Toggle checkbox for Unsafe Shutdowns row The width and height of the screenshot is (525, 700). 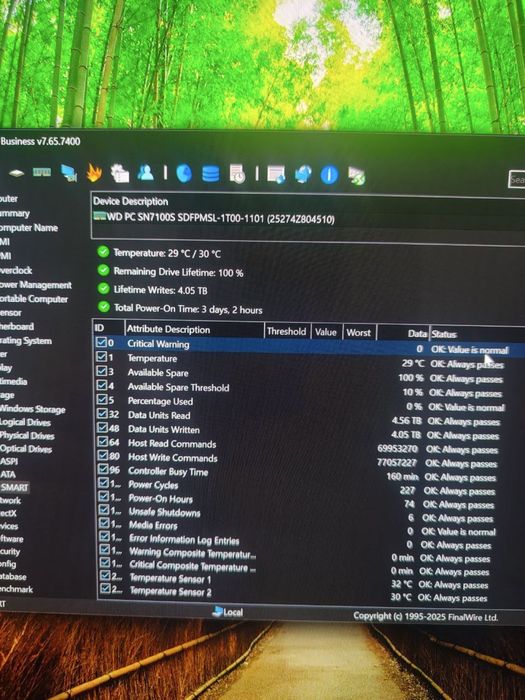coord(104,510)
